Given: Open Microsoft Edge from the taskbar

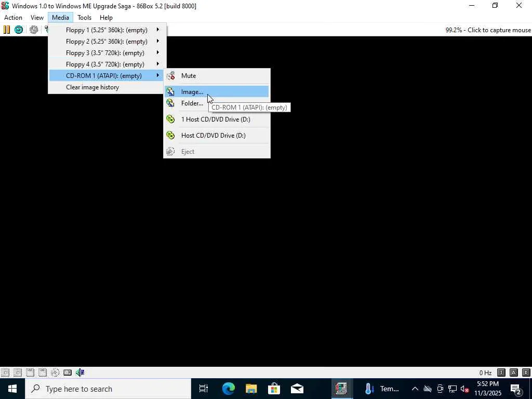Looking at the screenshot, I should pos(229,389).
